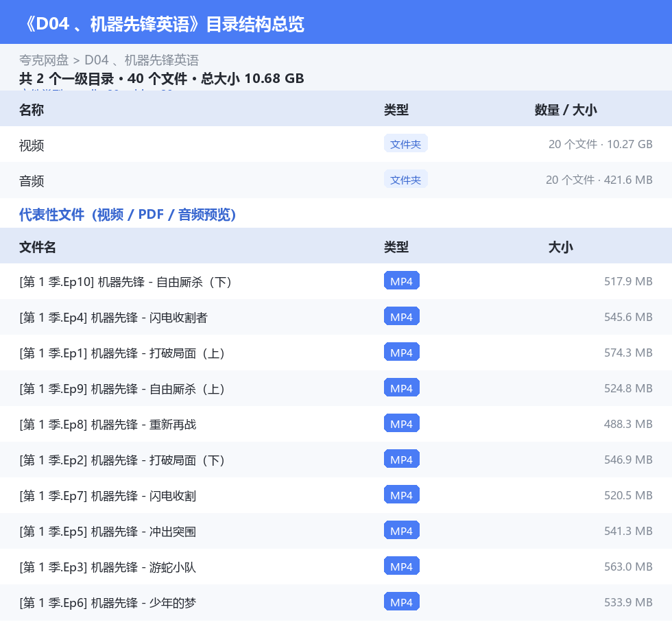Viewport: 672px width, 642px height.
Task: Click the 大小 column header
Action: pyautogui.click(x=561, y=247)
